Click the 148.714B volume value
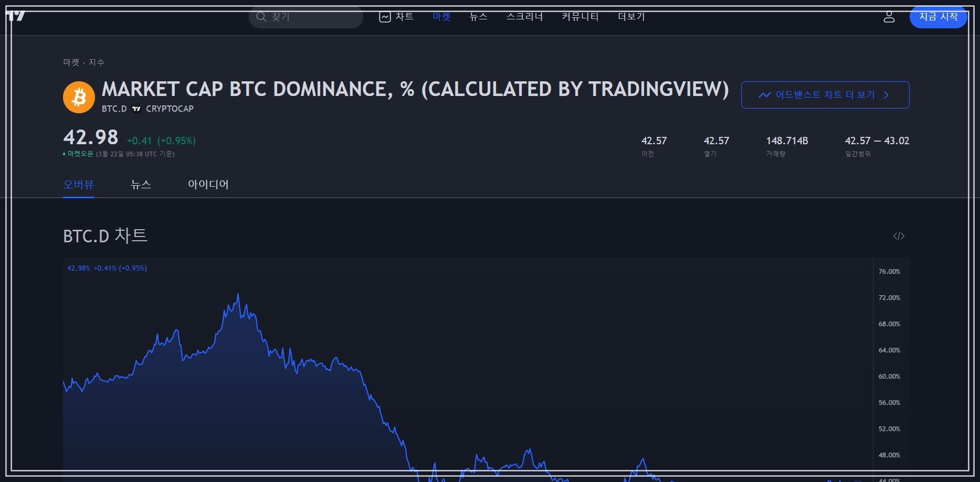This screenshot has height=482, width=980. [x=787, y=141]
